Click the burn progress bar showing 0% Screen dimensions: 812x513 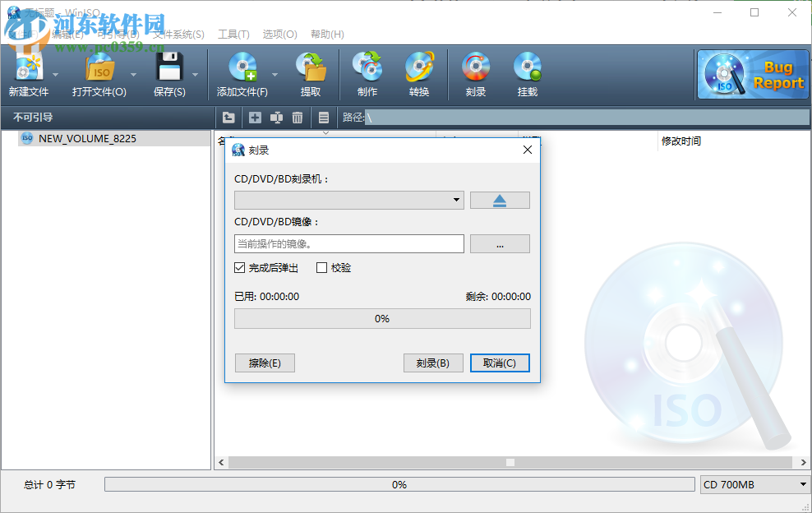[x=382, y=318]
